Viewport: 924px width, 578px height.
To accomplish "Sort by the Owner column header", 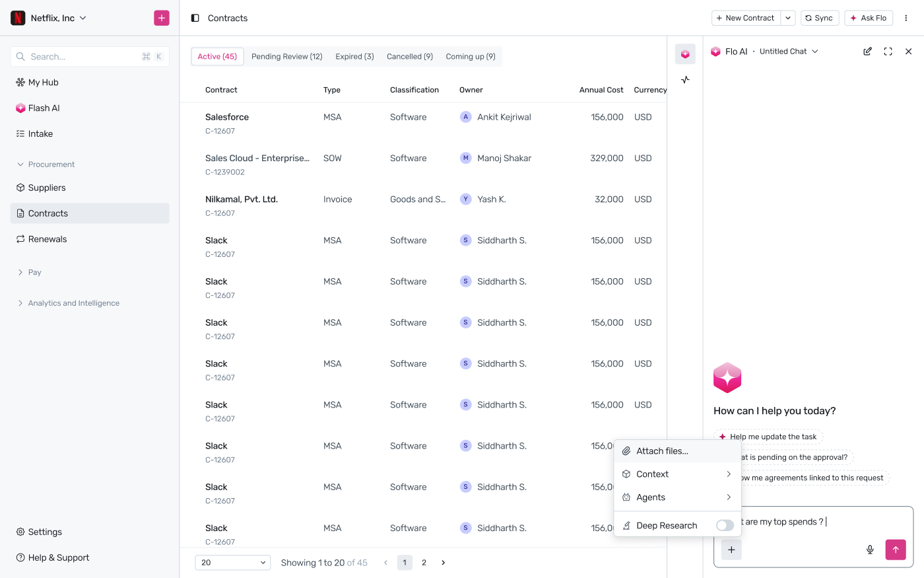I will pos(471,90).
